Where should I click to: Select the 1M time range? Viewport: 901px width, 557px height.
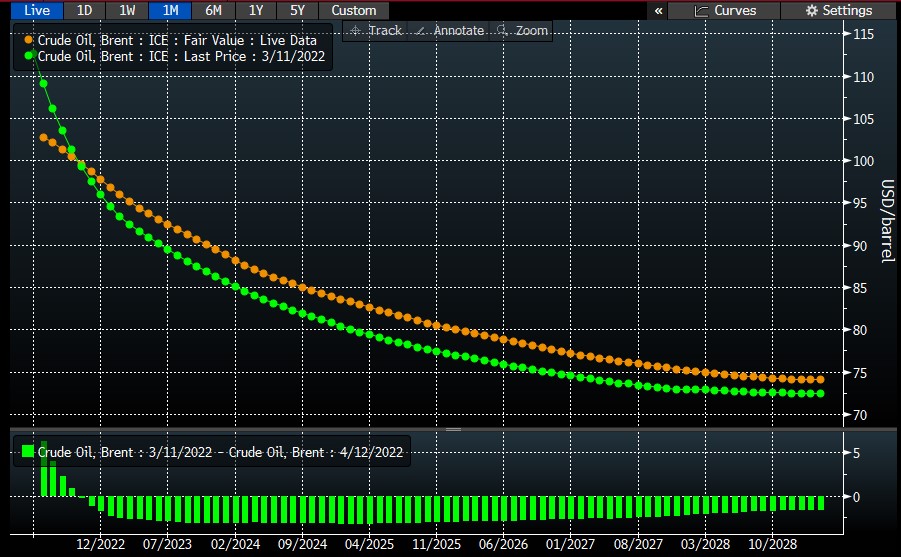pyautogui.click(x=170, y=10)
